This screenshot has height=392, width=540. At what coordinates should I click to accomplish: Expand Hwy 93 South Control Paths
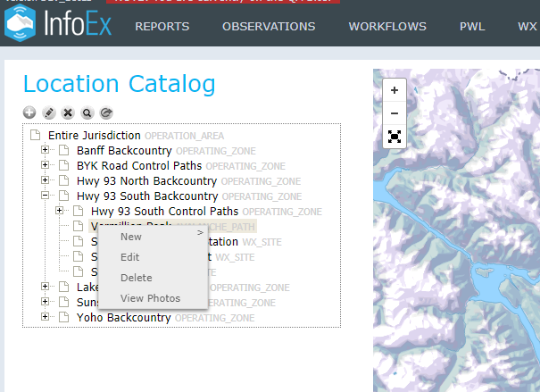(59, 211)
